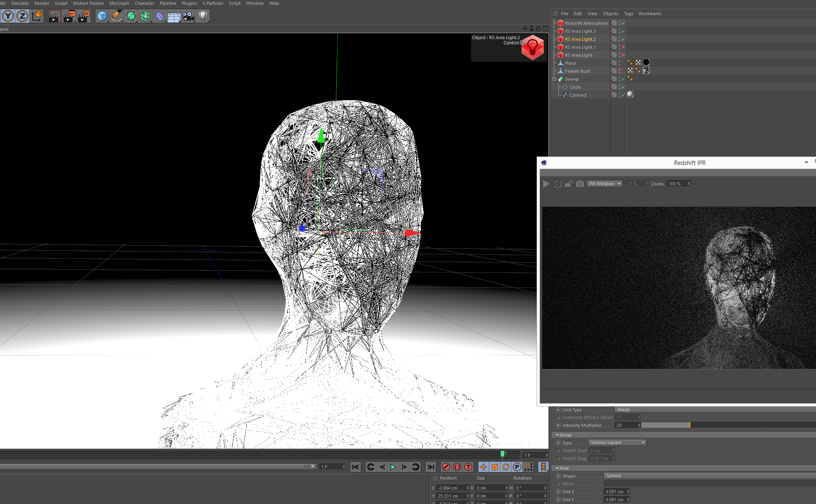The height and width of the screenshot is (504, 816).
Task: Toggle enable checkmark for Redshift Atmosphere
Action: point(623,23)
